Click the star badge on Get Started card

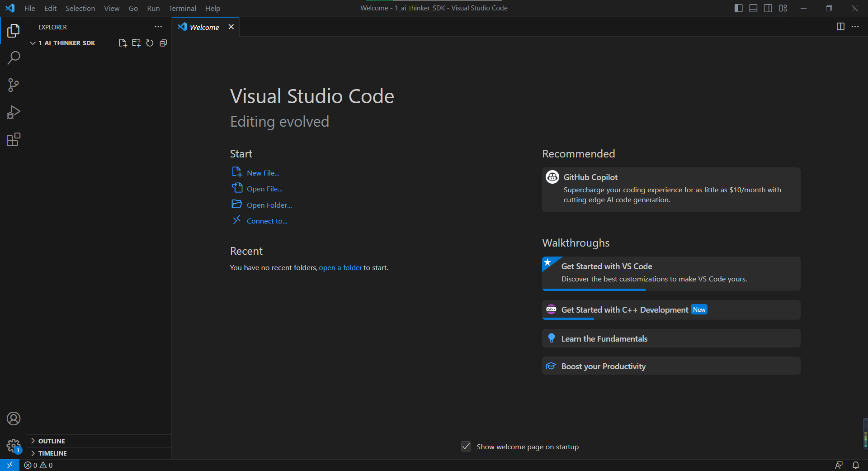tap(548, 262)
